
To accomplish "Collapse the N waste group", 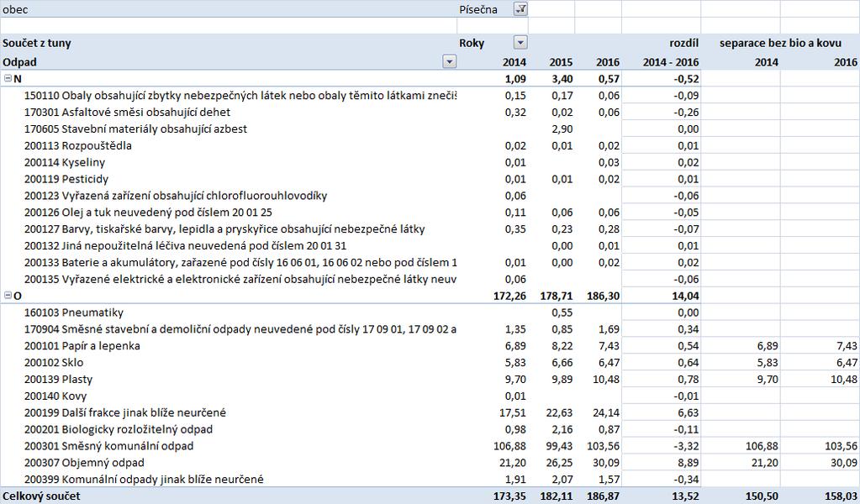I will tap(8, 78).
